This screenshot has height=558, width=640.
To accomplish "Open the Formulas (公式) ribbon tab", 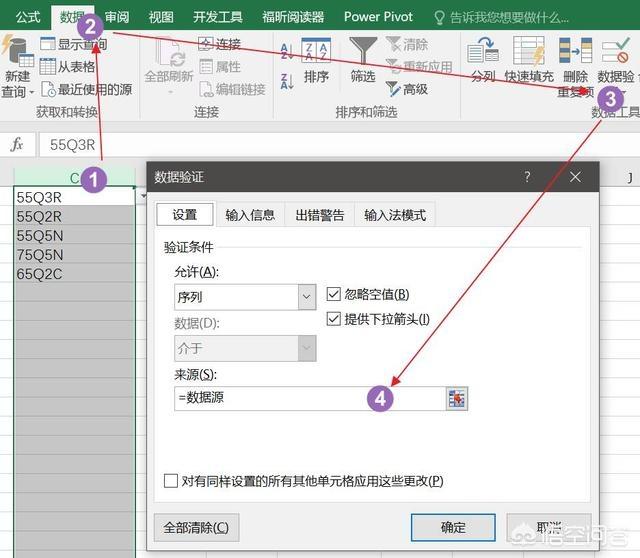I will (28, 17).
